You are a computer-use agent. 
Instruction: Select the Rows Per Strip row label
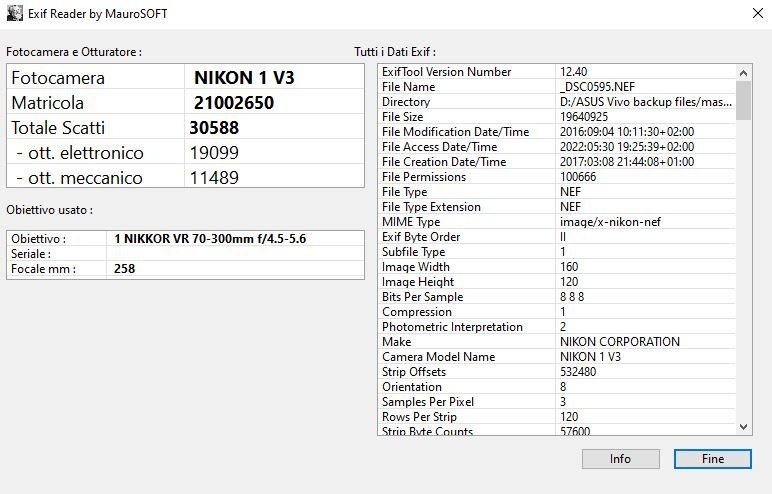click(419, 417)
